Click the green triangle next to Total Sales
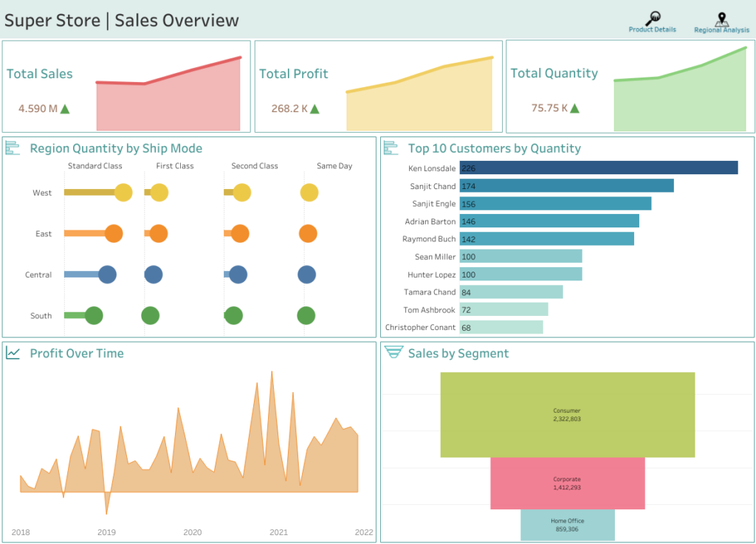756x544 pixels. tap(65, 109)
